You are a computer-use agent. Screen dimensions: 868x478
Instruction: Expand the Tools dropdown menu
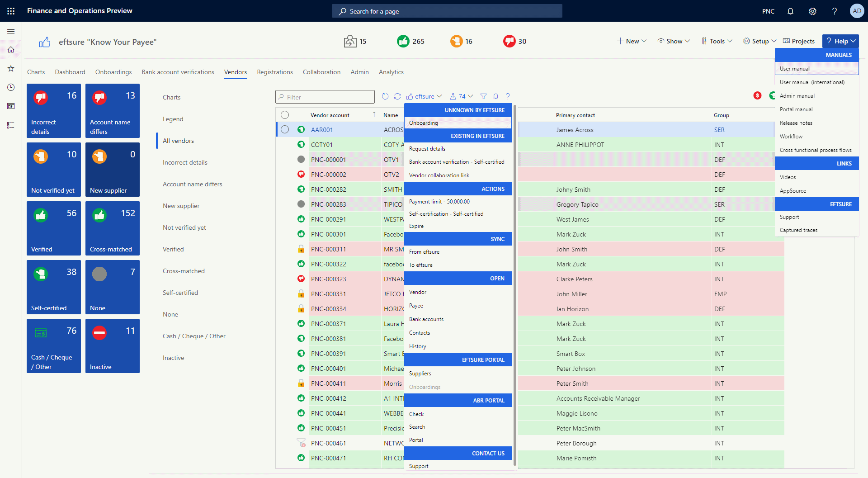click(717, 41)
